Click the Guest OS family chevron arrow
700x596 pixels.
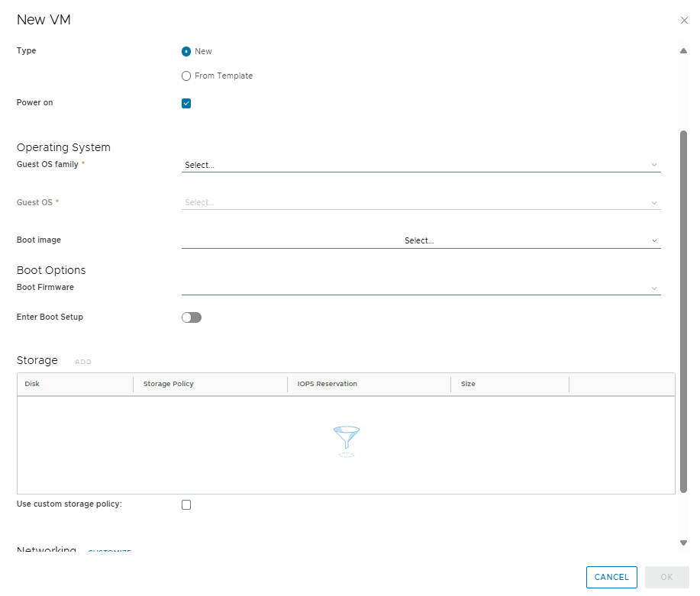[654, 165]
